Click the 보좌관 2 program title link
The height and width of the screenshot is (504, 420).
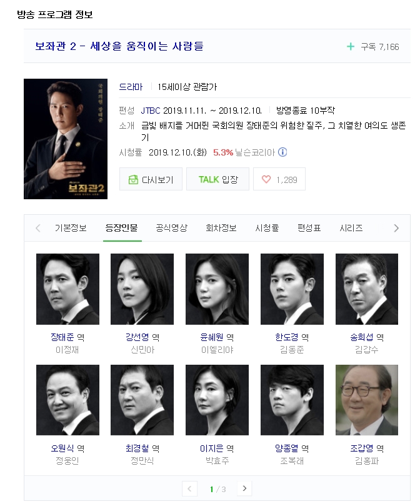point(119,46)
